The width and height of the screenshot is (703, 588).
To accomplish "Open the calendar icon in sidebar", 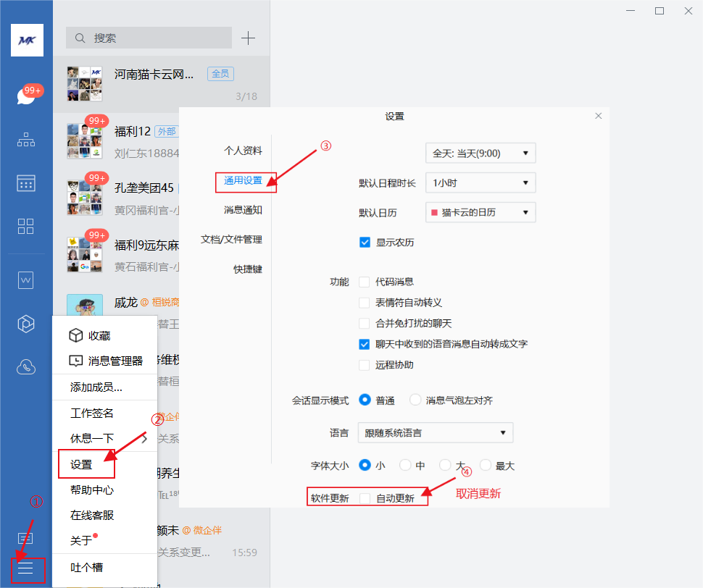I will pyautogui.click(x=26, y=183).
